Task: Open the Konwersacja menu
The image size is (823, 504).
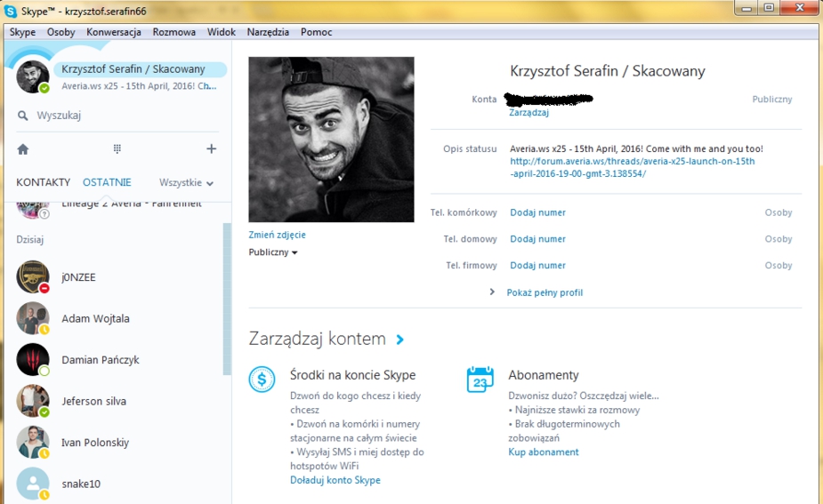Action: (114, 32)
